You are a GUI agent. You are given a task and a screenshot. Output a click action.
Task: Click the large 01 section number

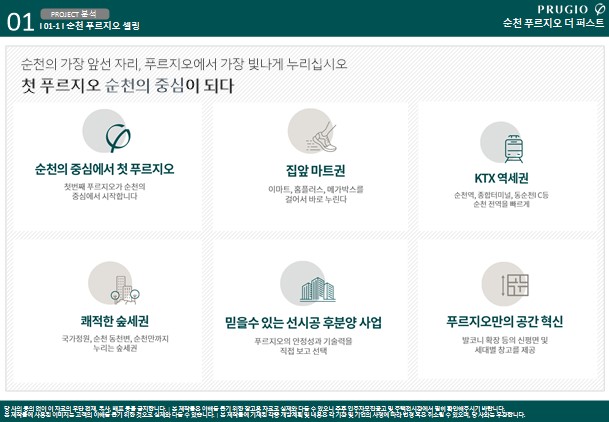20,22
